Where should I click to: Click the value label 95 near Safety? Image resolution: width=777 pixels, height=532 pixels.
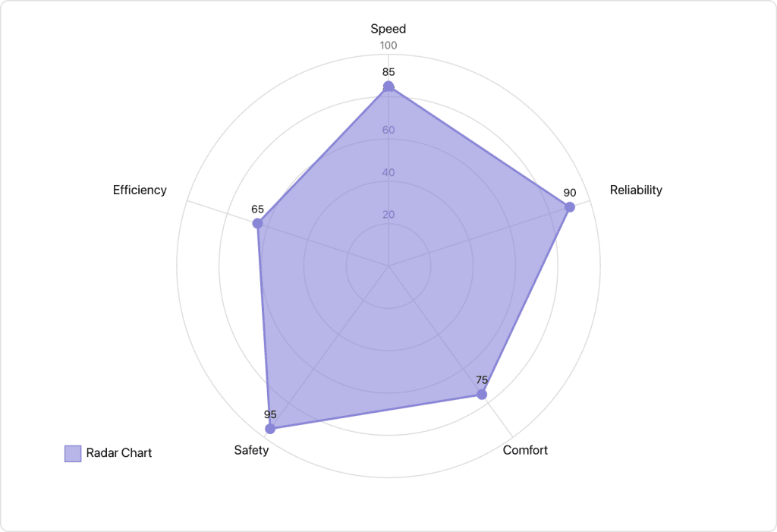tap(270, 414)
